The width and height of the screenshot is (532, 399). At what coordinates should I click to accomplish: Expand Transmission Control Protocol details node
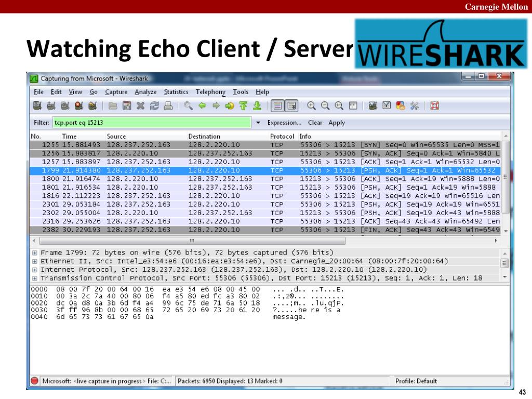click(x=35, y=278)
